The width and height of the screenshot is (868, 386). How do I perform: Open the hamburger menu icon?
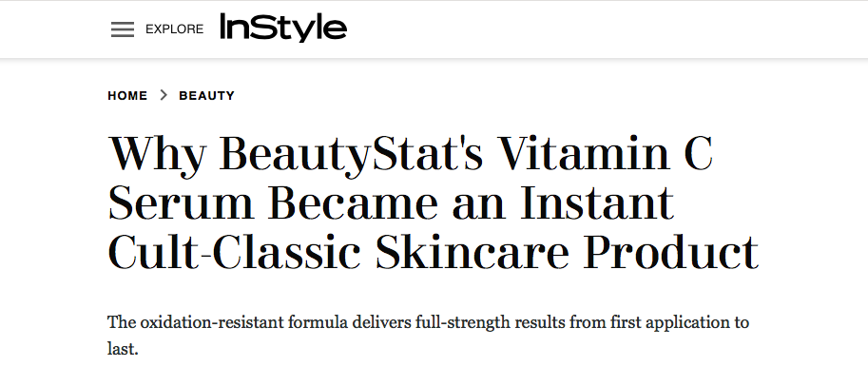tap(123, 29)
